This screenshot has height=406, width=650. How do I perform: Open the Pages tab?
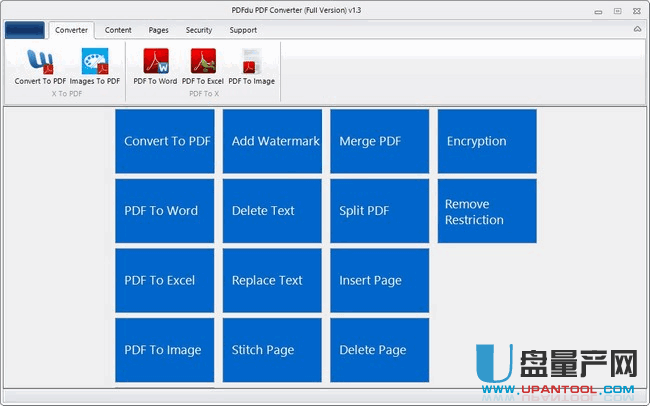point(158,31)
